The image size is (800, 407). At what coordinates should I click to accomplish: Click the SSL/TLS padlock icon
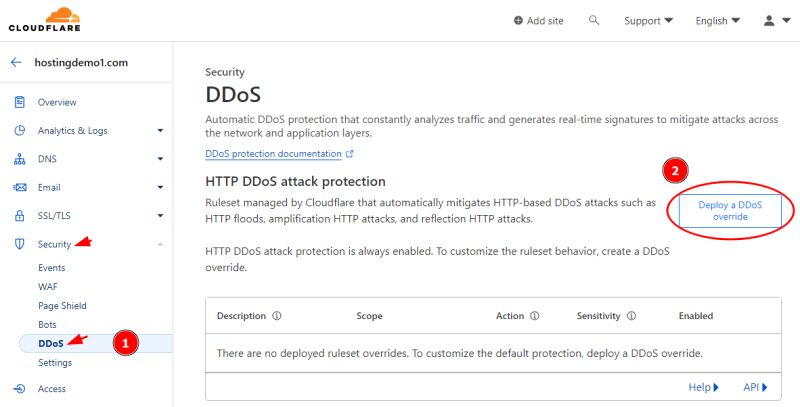pos(19,216)
